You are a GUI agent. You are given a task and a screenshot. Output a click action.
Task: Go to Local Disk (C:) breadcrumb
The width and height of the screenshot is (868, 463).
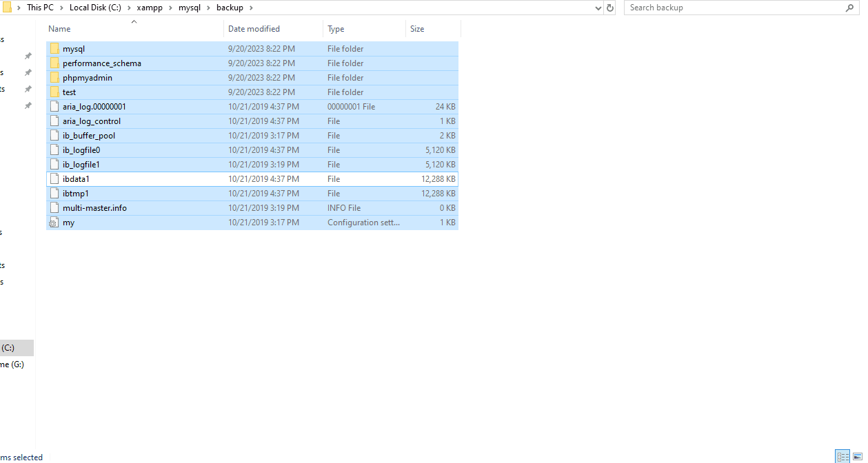[95, 8]
